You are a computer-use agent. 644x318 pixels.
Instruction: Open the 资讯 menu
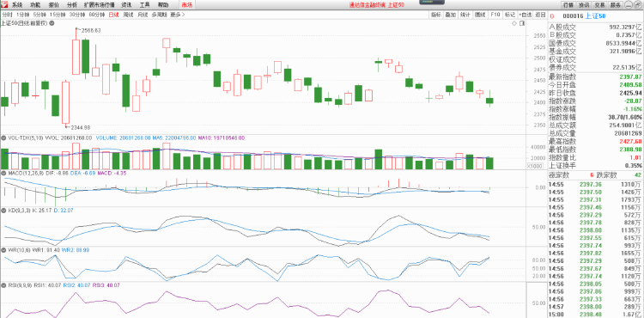(126, 5)
